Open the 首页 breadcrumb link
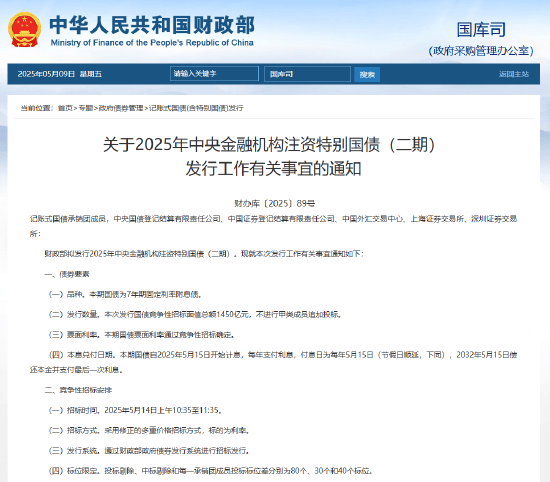Image resolution: width=550 pixels, height=482 pixels. click(65, 108)
